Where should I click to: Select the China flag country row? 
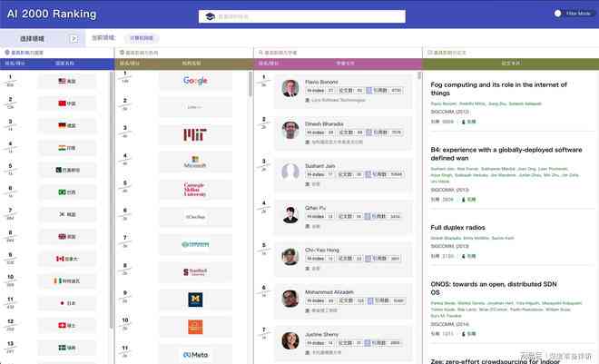click(x=67, y=103)
